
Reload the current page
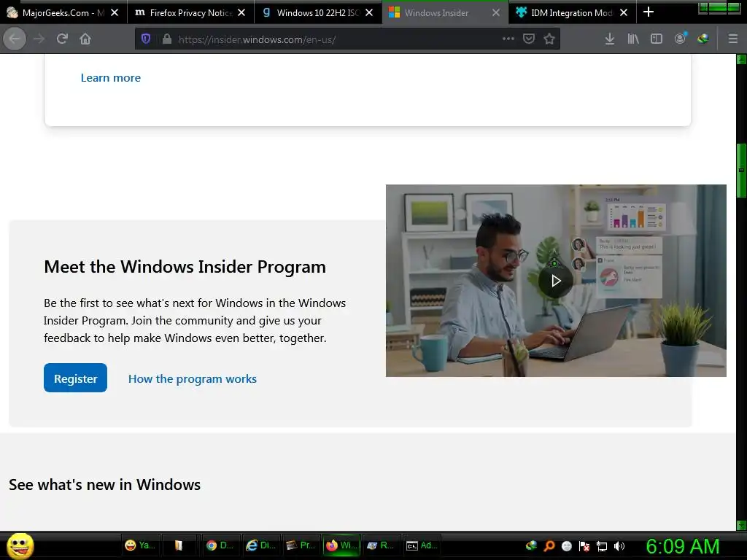62,39
